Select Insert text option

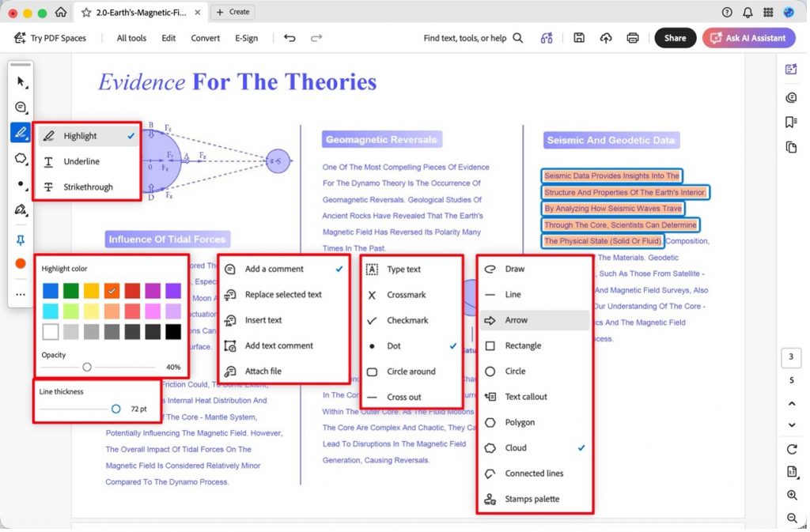click(x=284, y=320)
